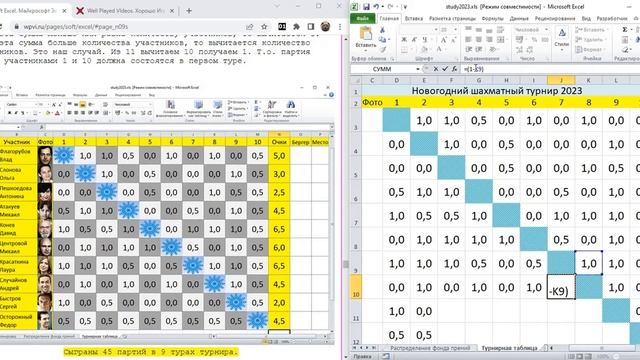The height and width of the screenshot is (360, 640).
Task: Pick the fill color bucket
Action: tap(425, 49)
